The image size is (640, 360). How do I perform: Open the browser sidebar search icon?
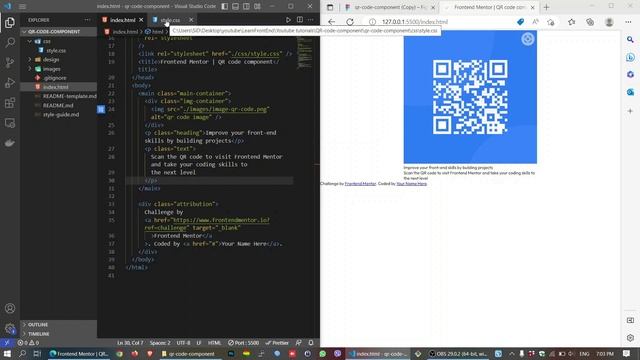click(630, 40)
